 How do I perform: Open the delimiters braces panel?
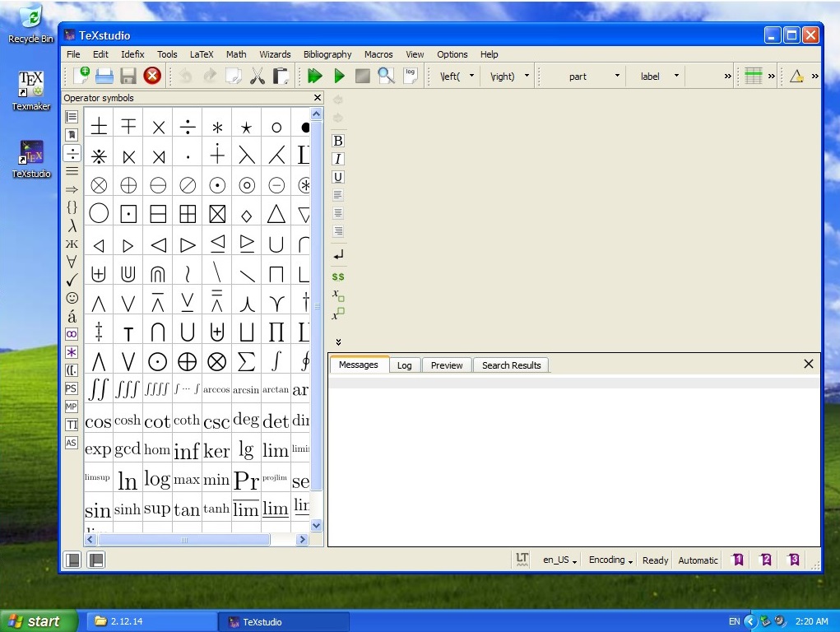(x=72, y=207)
